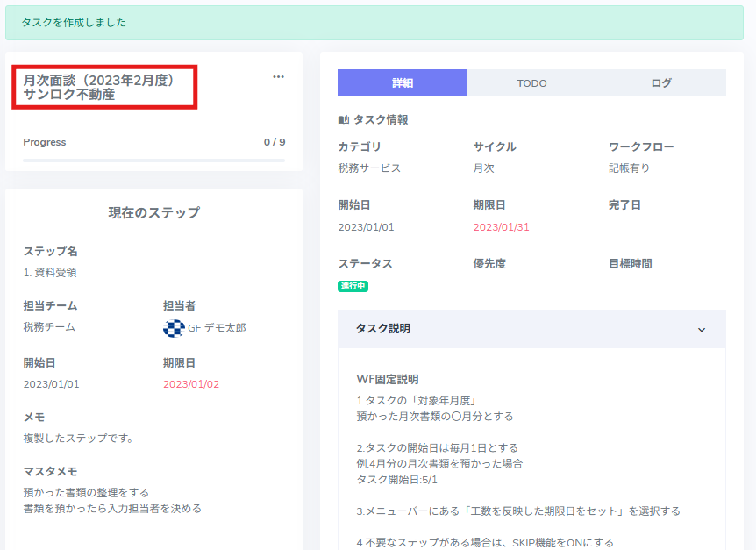Click the タスクを作成しました success banner
The height and width of the screenshot is (550, 756).
click(x=374, y=23)
